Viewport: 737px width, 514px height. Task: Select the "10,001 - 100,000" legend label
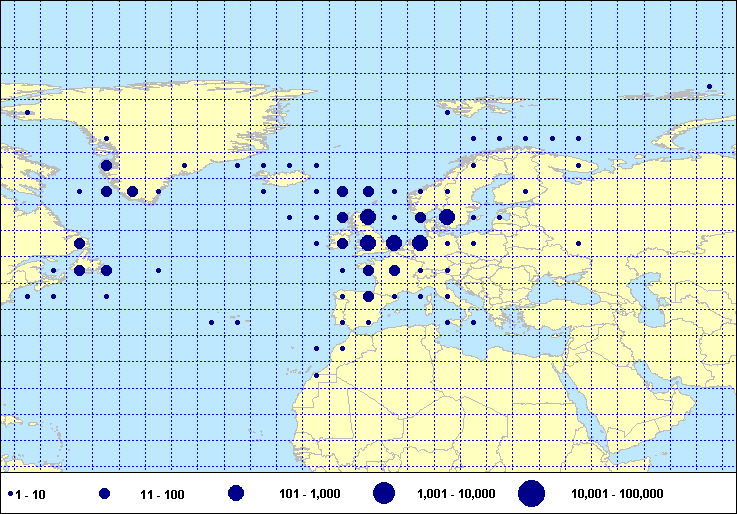click(x=617, y=494)
